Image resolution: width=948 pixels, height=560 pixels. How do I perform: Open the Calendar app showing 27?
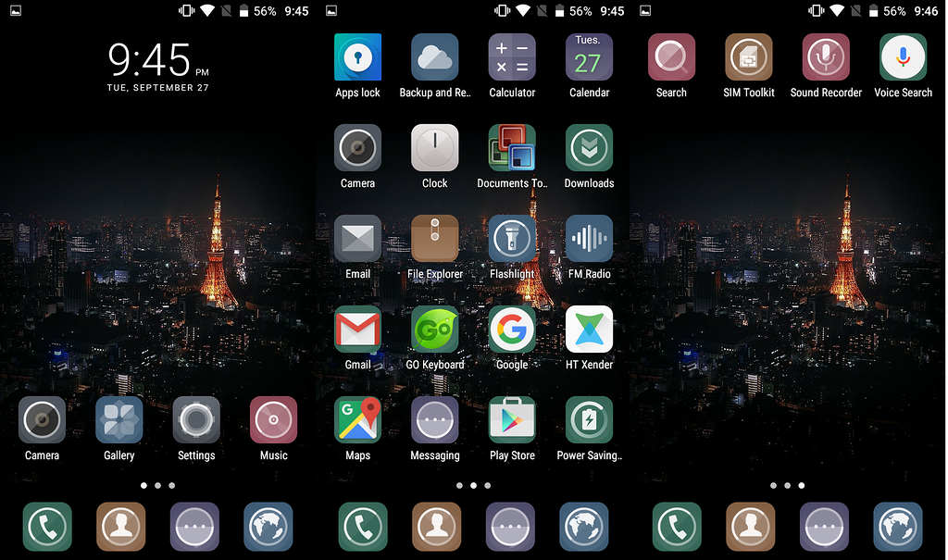(589, 57)
